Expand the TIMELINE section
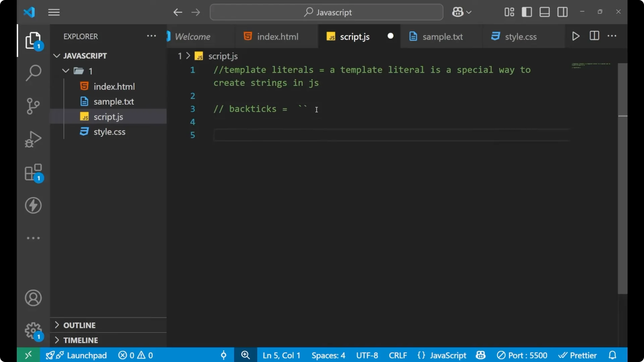Screen dimensions: 644x362 tap(81, 340)
